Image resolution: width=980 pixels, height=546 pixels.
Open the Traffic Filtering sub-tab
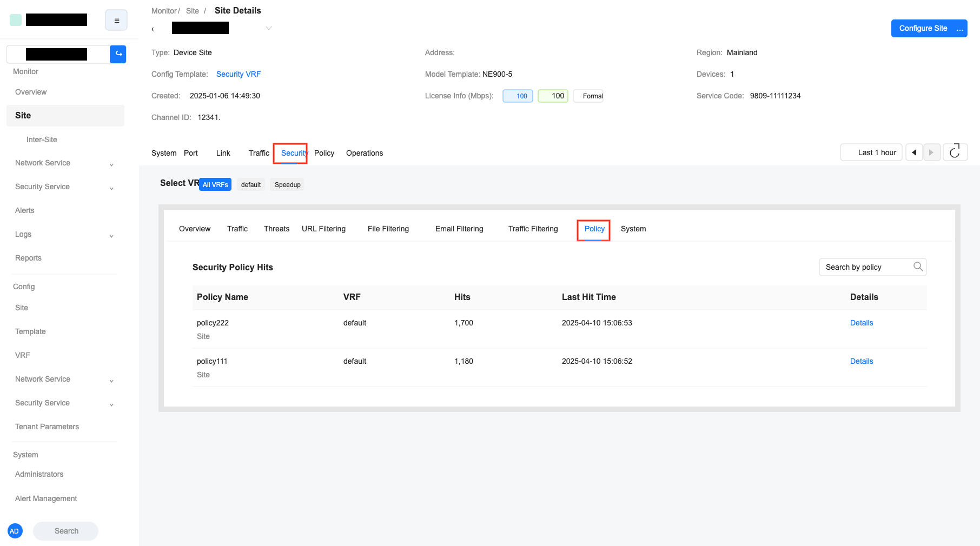(x=533, y=229)
